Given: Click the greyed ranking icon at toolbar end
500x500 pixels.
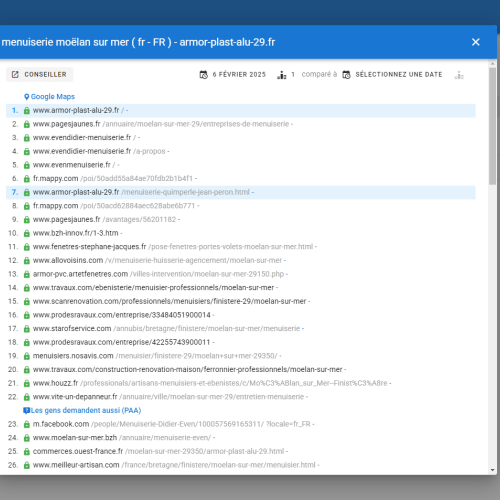Looking at the screenshot, I should point(459,75).
